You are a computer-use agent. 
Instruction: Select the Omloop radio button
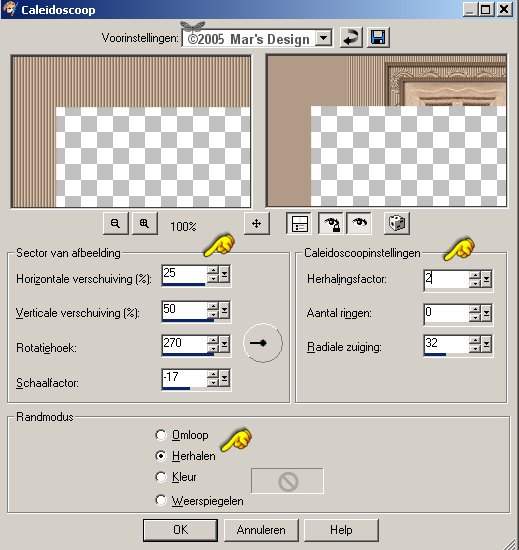tap(161, 435)
